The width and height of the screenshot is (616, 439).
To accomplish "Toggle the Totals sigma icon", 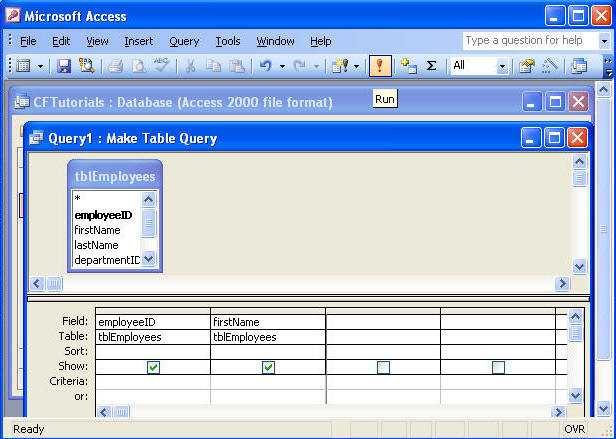I will point(431,66).
